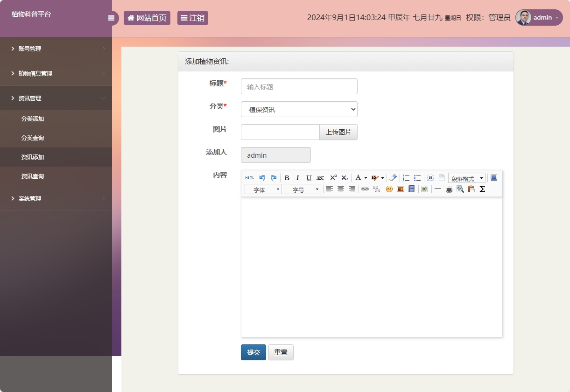Open the 分类 category dropdown
Viewport: 570px width, 392px height.
coord(299,109)
